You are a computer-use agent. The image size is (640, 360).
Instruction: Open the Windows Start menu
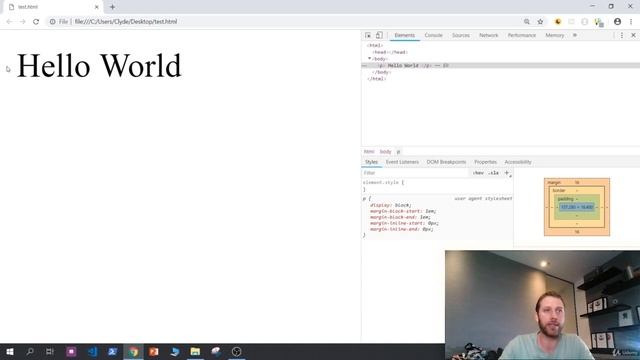[x=10, y=351]
